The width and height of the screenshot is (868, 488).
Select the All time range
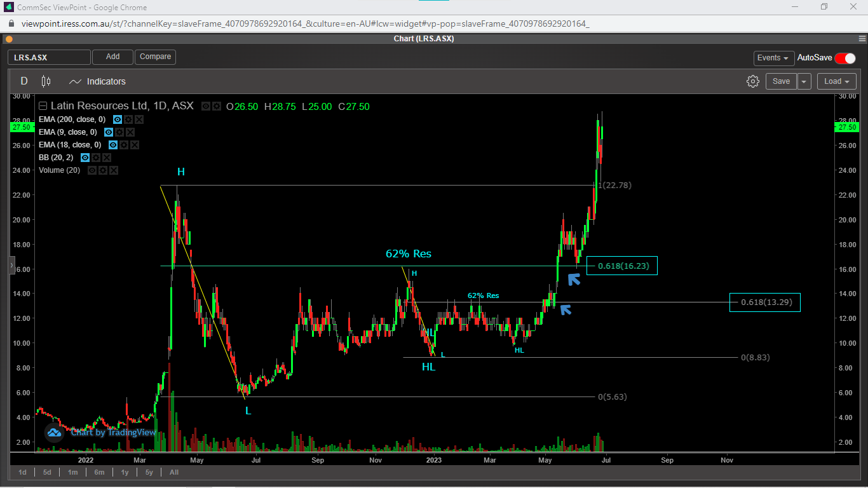point(173,472)
